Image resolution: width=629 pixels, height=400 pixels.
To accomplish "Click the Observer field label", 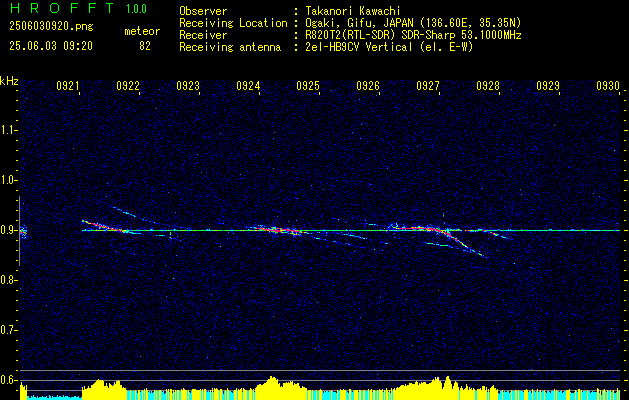I will (x=203, y=11).
